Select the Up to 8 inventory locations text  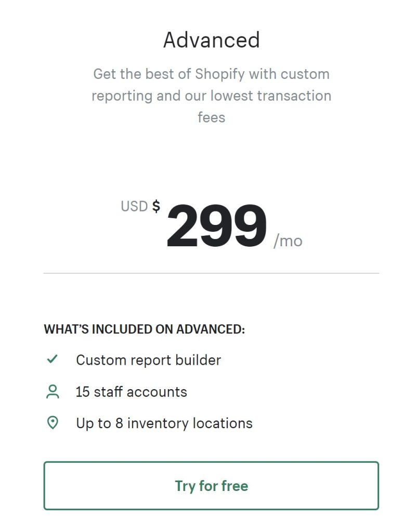coord(164,423)
